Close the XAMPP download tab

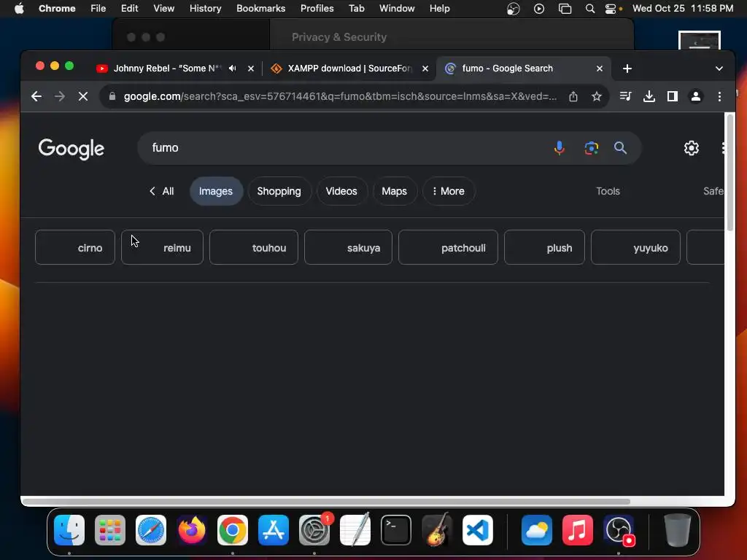(x=425, y=69)
